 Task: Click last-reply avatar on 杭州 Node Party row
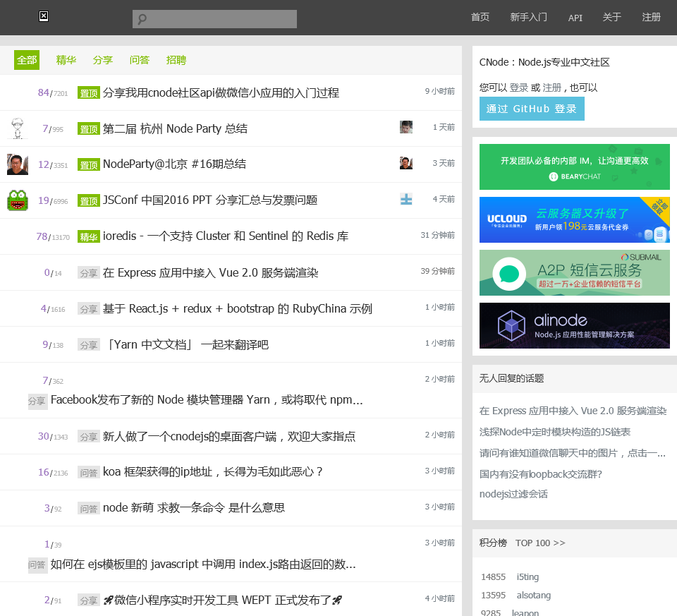406,127
